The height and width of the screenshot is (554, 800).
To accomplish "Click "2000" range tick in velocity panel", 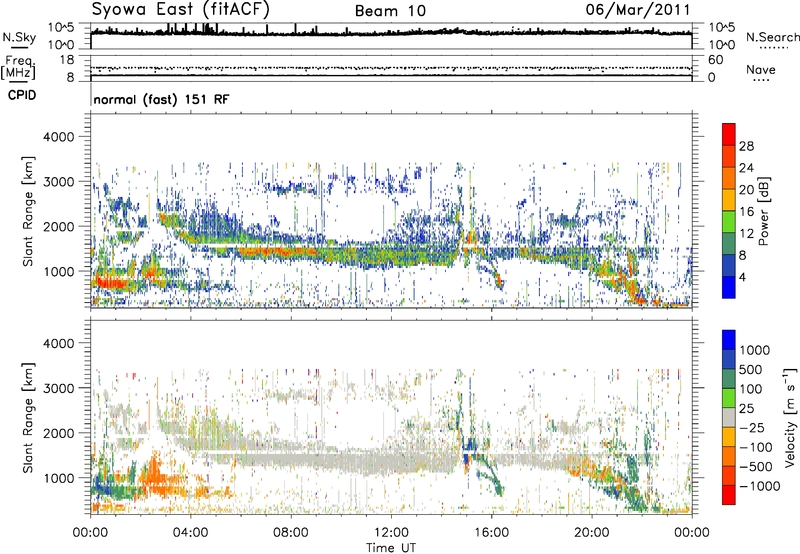I will pos(58,433).
